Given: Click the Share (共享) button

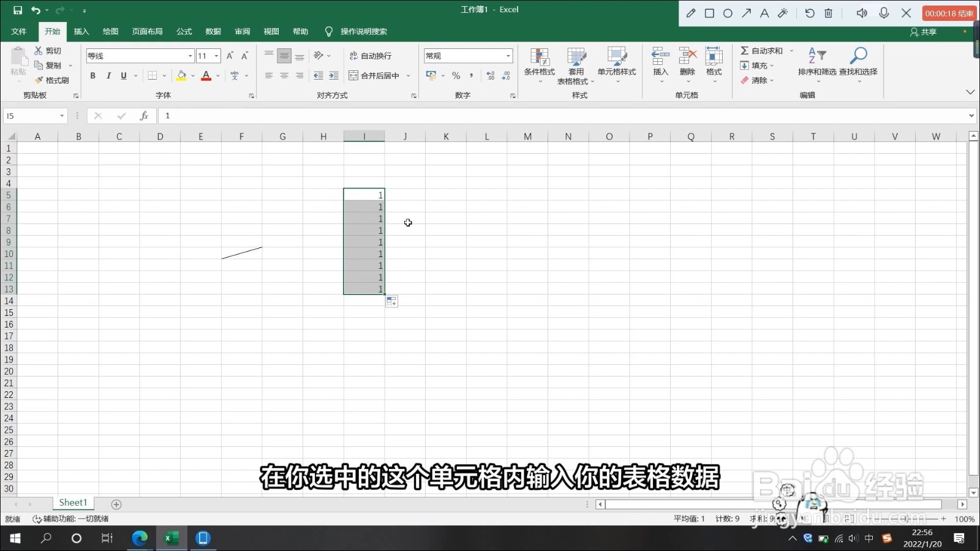Looking at the screenshot, I should point(924,32).
